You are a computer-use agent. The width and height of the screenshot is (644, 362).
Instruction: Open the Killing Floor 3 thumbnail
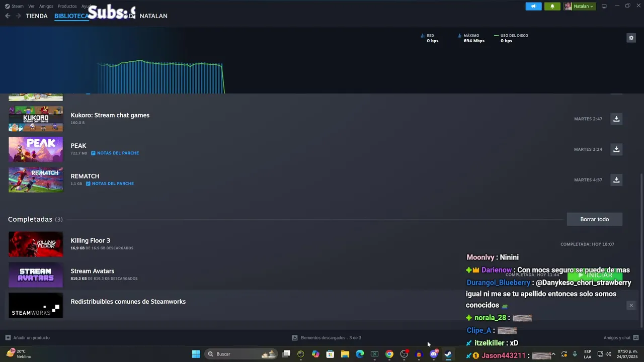pyautogui.click(x=36, y=244)
